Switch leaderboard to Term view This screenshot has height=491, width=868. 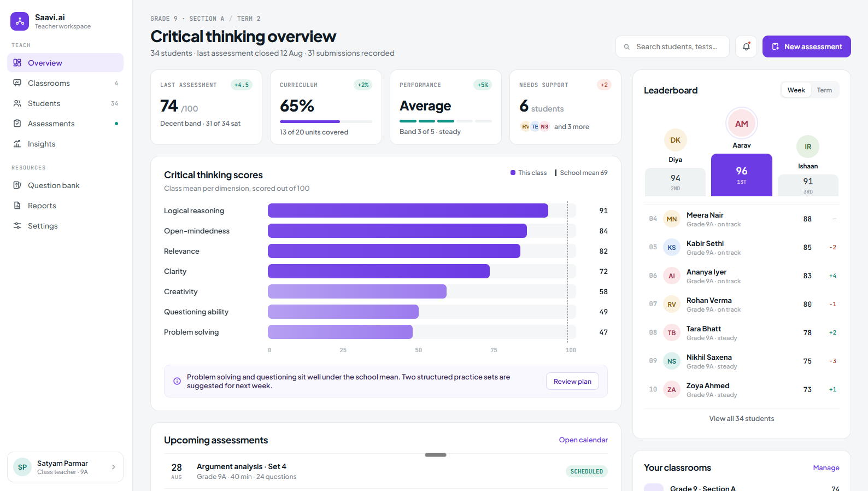click(x=824, y=90)
